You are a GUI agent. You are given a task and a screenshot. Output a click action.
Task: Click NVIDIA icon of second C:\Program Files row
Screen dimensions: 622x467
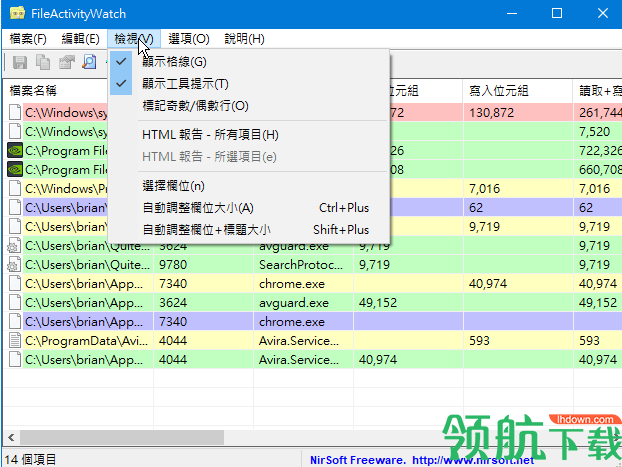[x=15, y=170]
